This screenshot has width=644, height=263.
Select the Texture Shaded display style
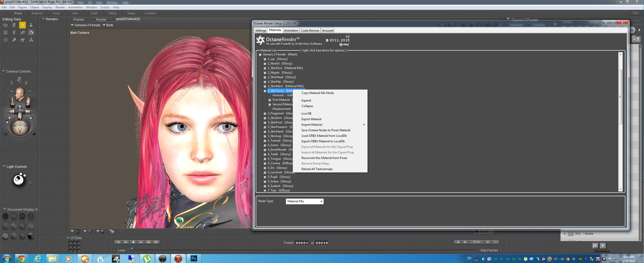pos(31,236)
